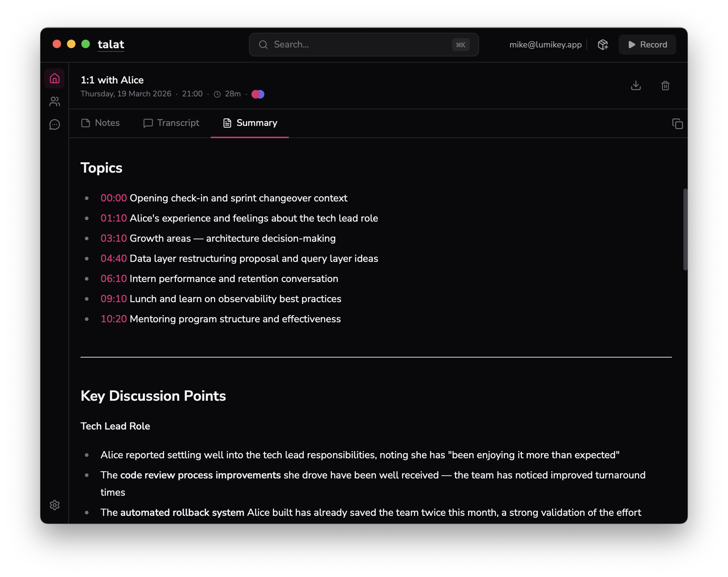The height and width of the screenshot is (577, 728).
Task: Click the Transcript speech-bubble icon
Action: click(148, 123)
